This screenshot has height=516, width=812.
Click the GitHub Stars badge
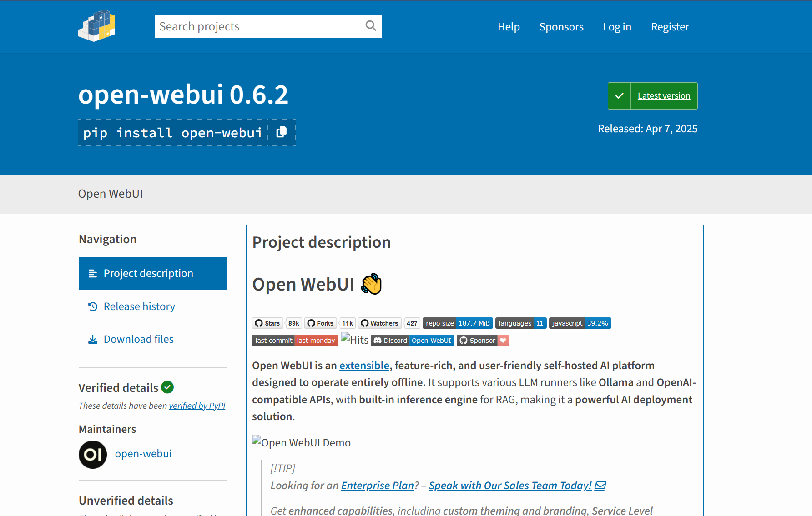[x=267, y=323]
